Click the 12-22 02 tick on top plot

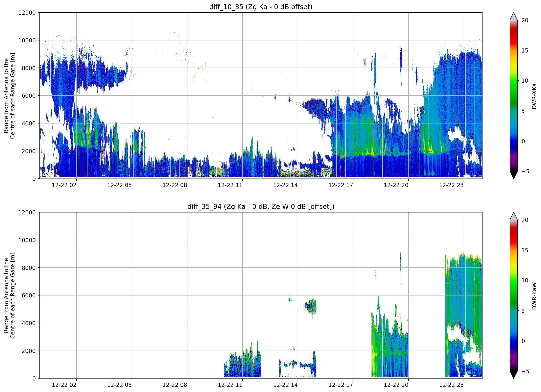(x=64, y=185)
